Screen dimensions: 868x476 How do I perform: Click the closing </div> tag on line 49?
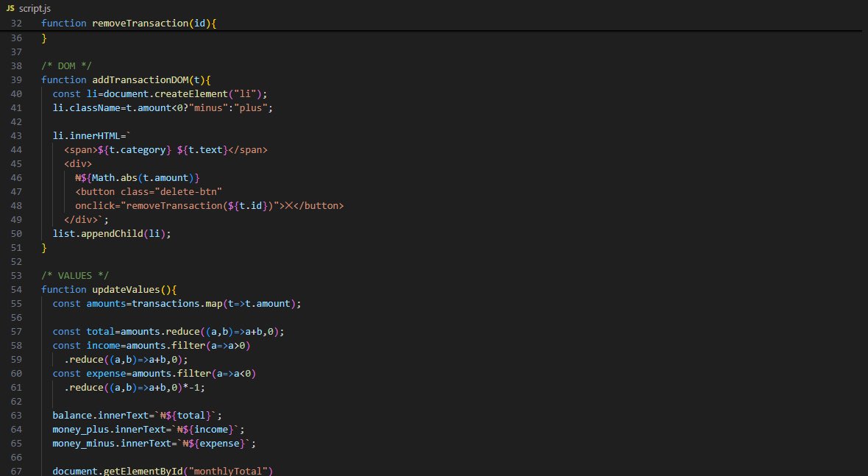coord(81,220)
